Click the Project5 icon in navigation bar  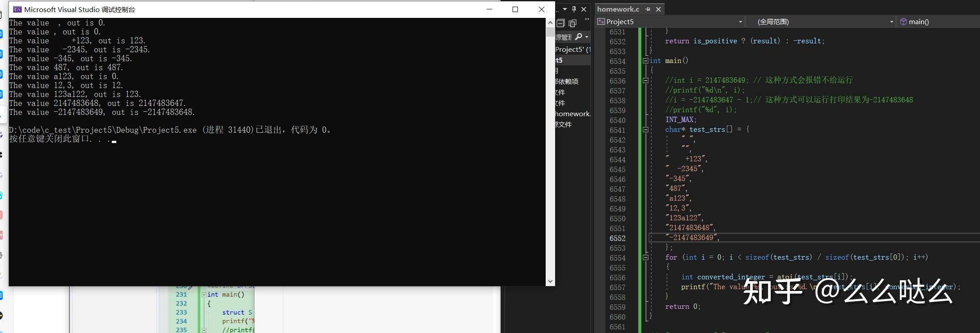point(601,21)
